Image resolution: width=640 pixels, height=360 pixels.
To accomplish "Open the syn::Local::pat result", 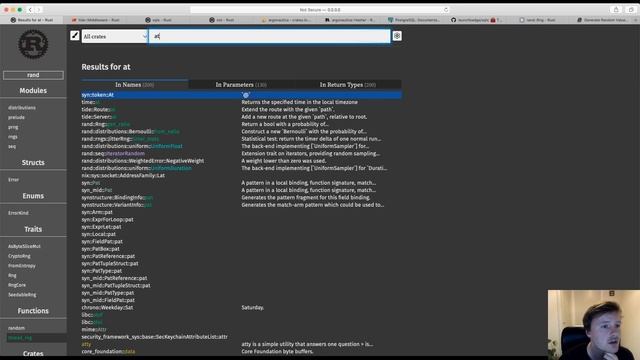I will (241, 234).
